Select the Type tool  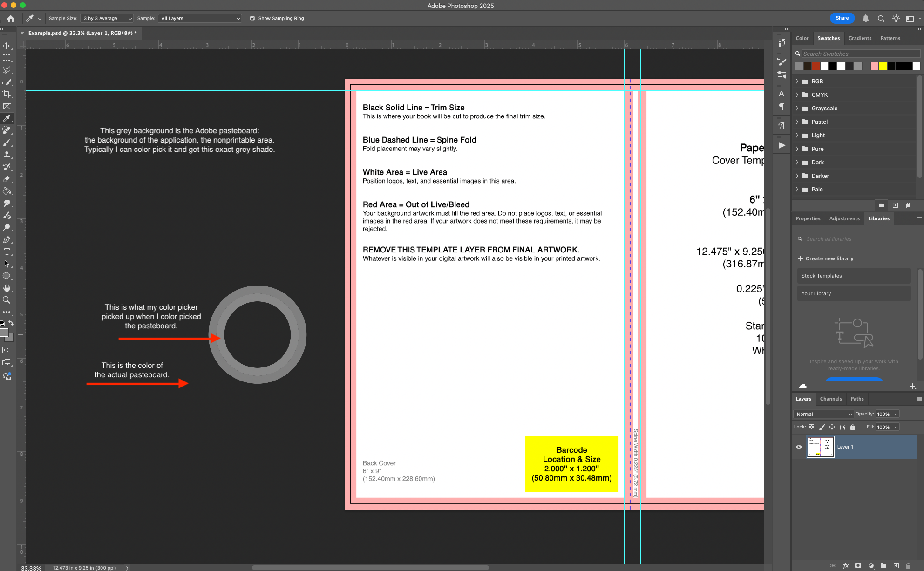[x=7, y=252]
